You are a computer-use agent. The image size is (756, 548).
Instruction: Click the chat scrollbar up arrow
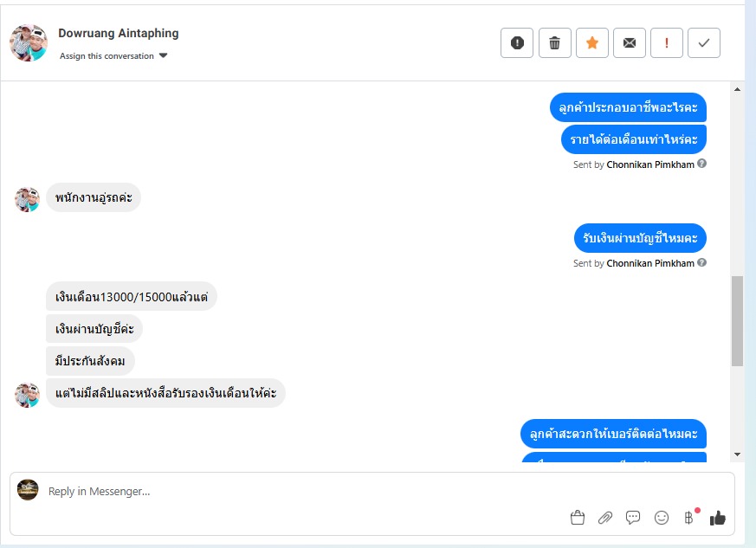pos(738,89)
